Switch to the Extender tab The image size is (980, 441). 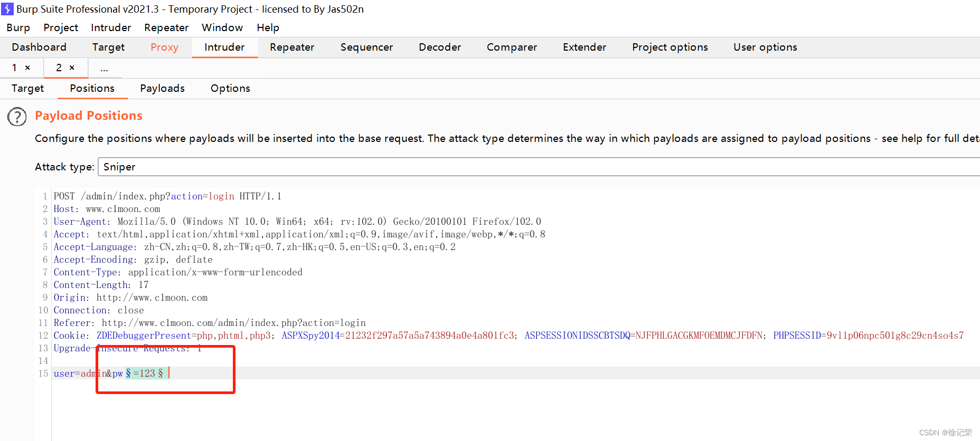point(585,47)
